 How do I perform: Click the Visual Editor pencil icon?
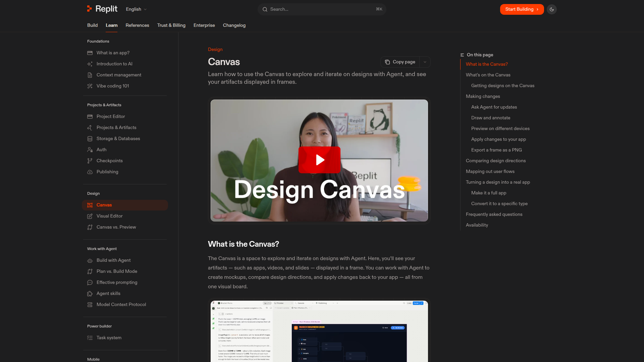[90, 216]
